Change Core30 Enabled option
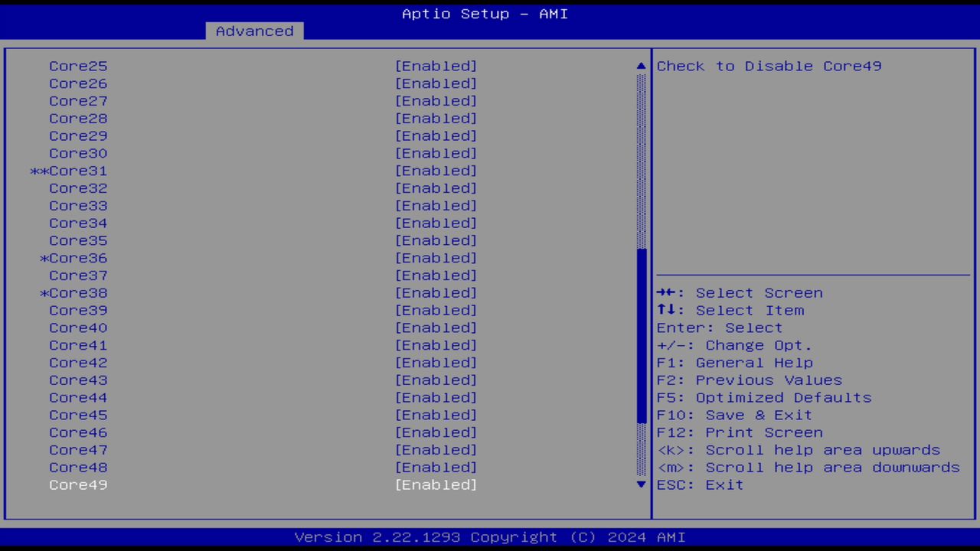 [x=436, y=153]
